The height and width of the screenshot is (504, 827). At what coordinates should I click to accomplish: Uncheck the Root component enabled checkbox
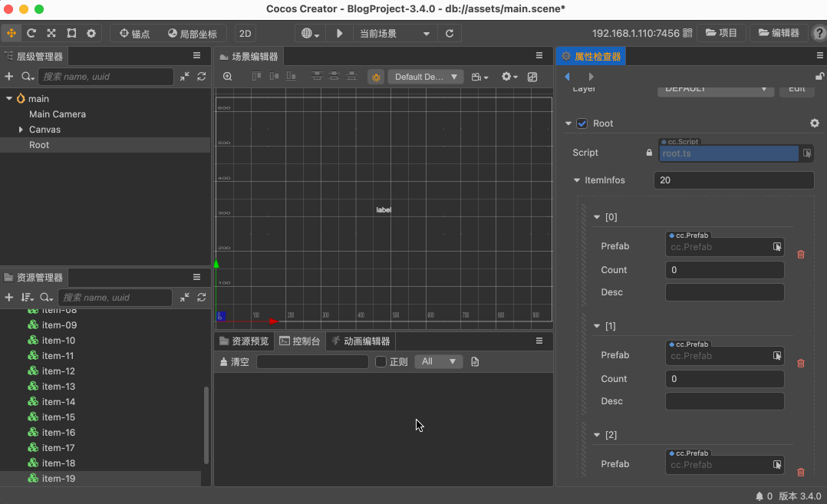click(x=582, y=124)
